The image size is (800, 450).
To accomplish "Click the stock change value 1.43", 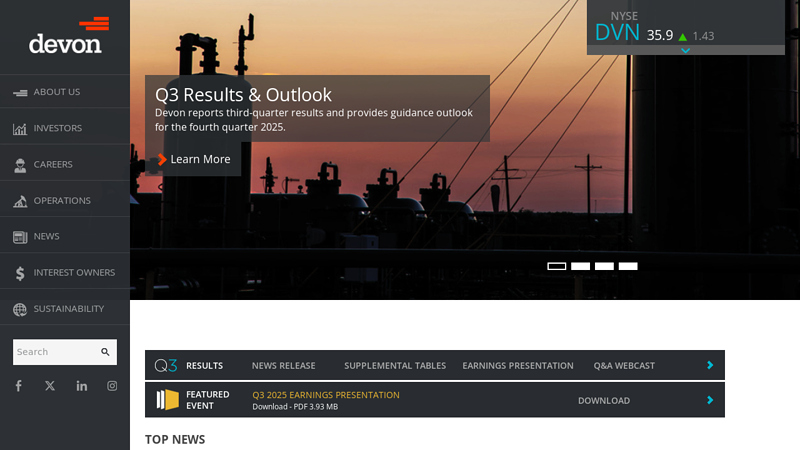I will tap(703, 36).
